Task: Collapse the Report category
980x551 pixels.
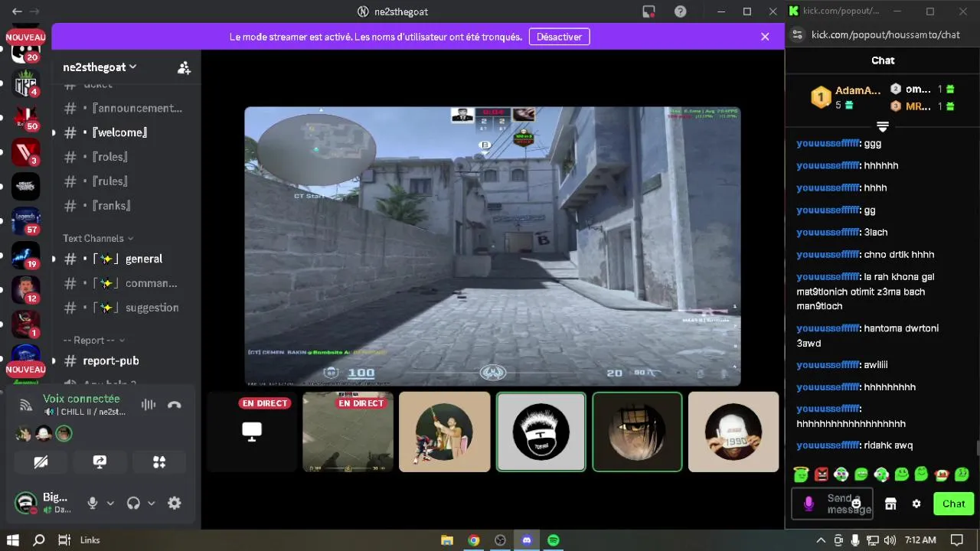Action: click(x=94, y=340)
